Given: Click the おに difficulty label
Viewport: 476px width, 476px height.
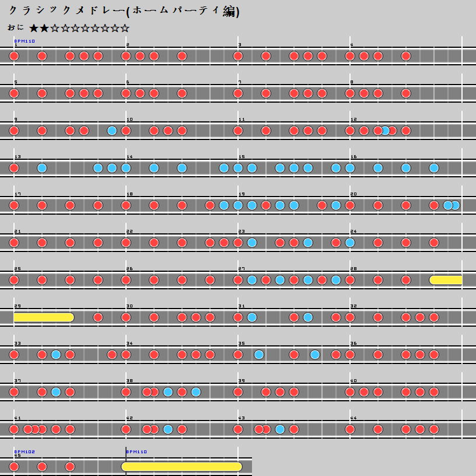Looking at the screenshot, I should 16,27.
